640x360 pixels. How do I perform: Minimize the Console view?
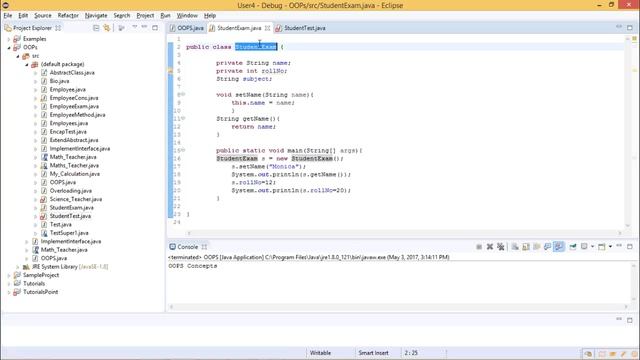[619, 246]
